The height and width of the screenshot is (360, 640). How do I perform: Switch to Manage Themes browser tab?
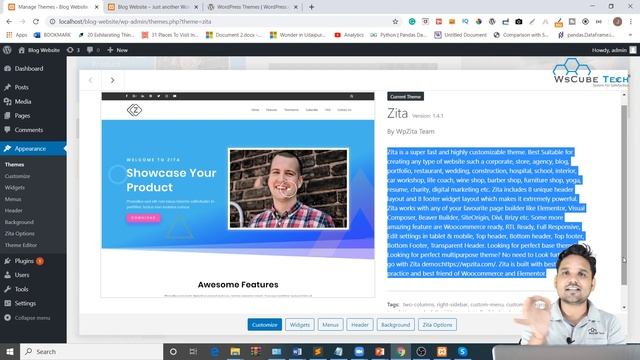(x=52, y=7)
